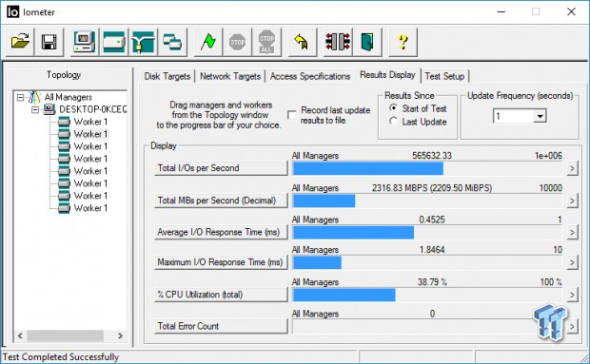
Task: Select the highlighted second Worker 1 entry
Action: coord(90,134)
